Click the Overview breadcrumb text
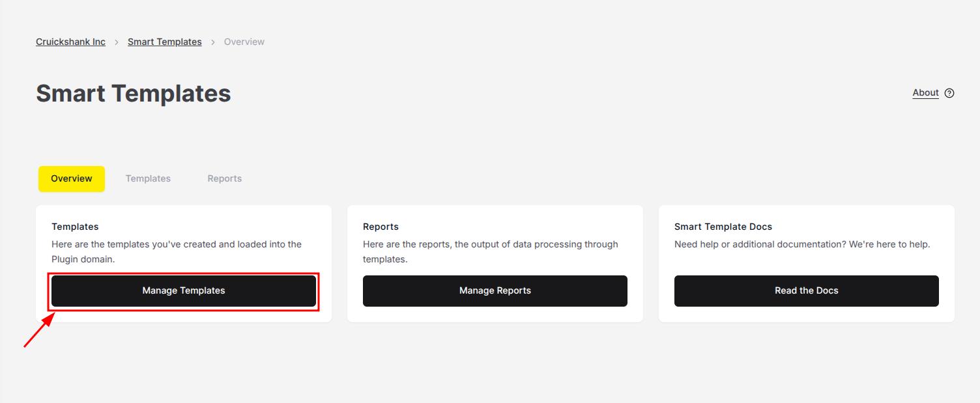This screenshot has height=403, width=980. (244, 42)
